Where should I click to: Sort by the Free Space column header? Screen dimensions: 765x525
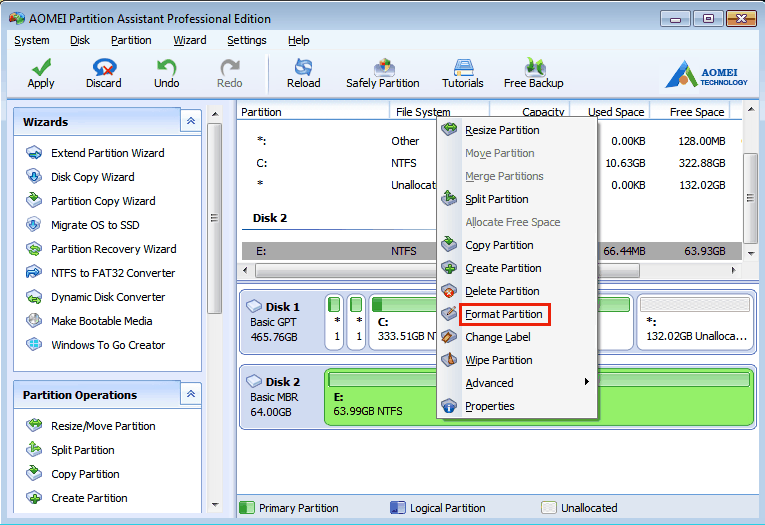(690, 112)
